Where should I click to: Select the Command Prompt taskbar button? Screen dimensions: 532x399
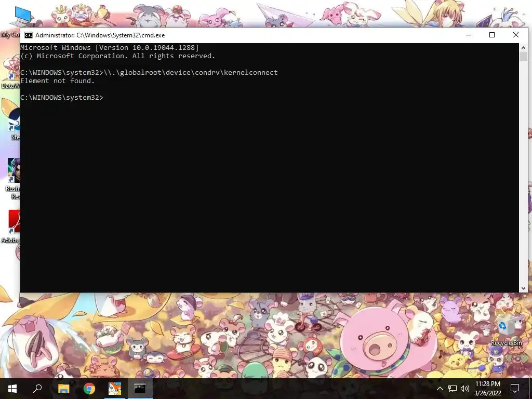point(140,389)
